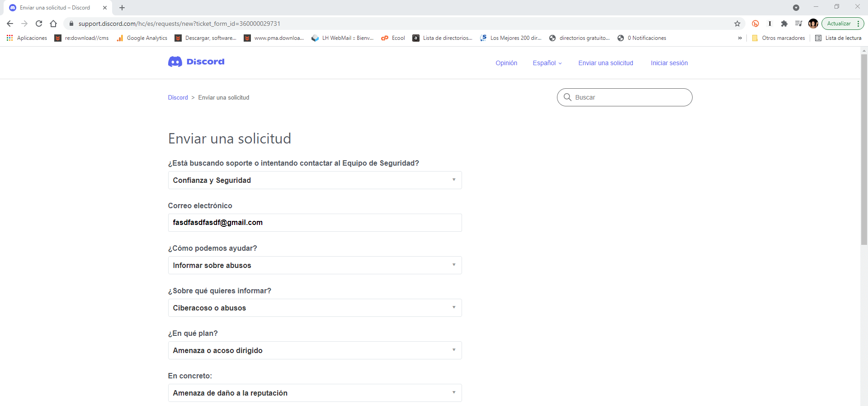This screenshot has height=406, width=868.
Task: Open the Opinión link
Action: (x=506, y=63)
